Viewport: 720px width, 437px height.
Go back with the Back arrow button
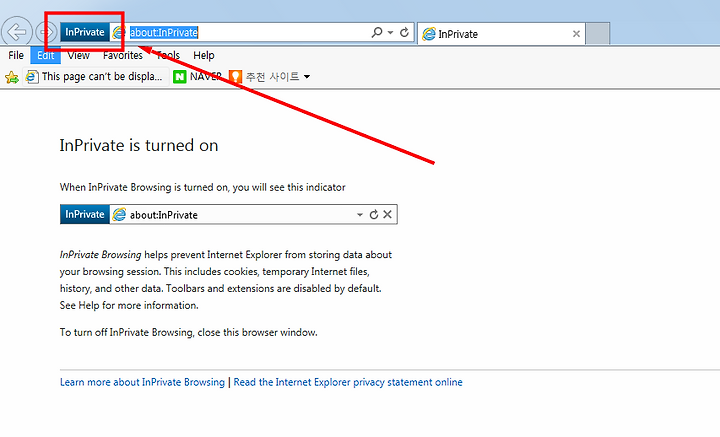point(17,32)
